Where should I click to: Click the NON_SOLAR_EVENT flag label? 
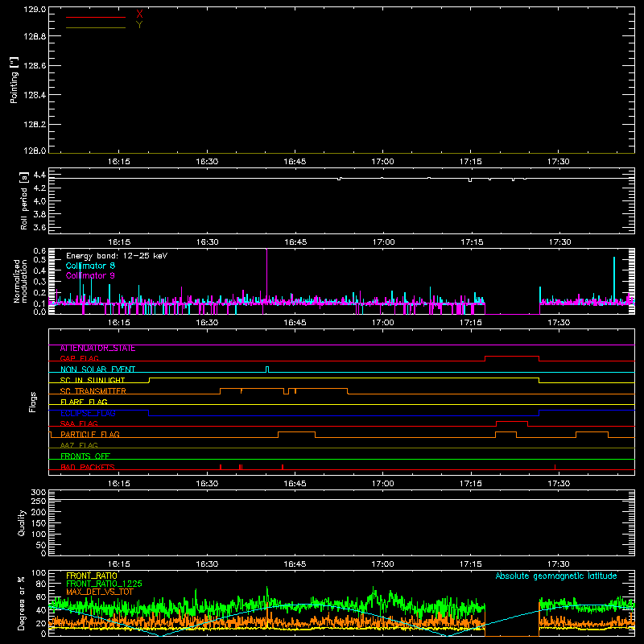tap(97, 369)
